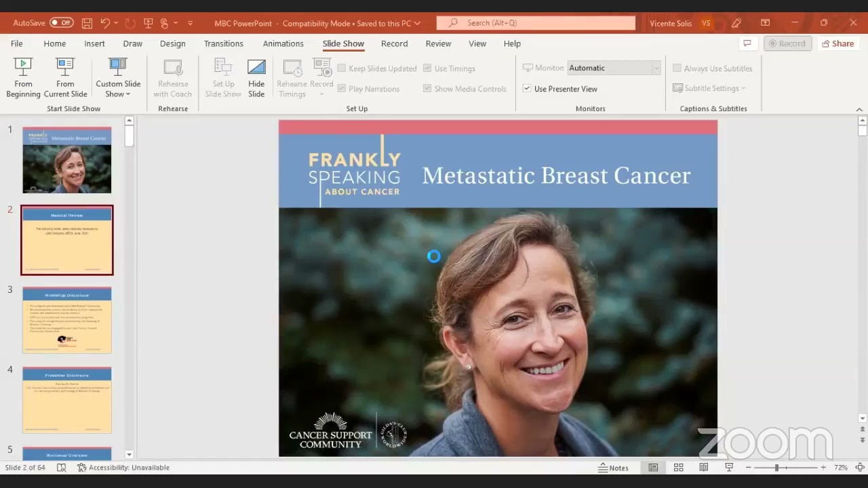Switch to the Animations tab
The image size is (868, 488).
(283, 43)
